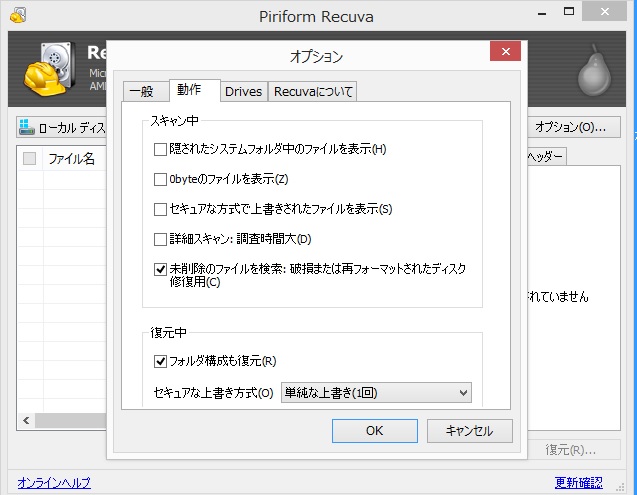Select the 動作 tab
The height and width of the screenshot is (495, 637).
[x=194, y=90]
